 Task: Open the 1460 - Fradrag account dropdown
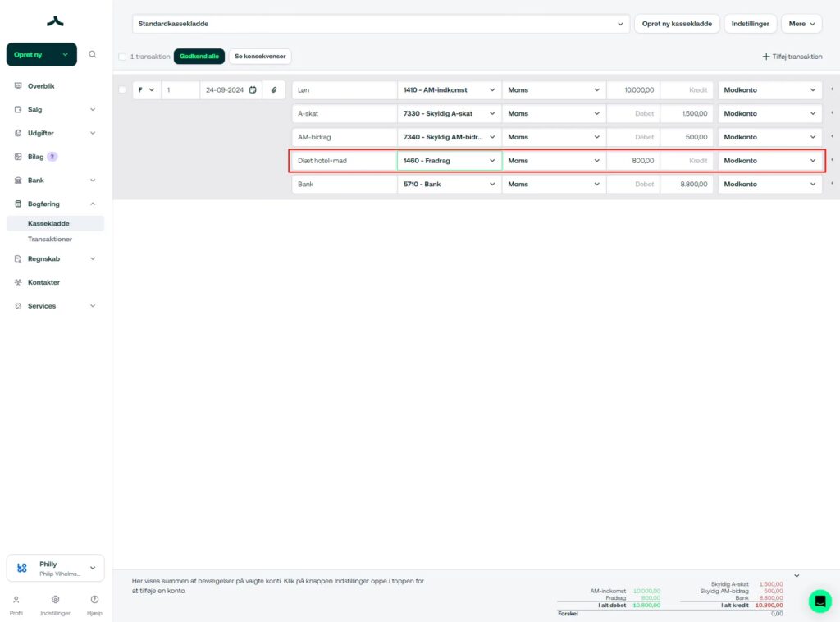pyautogui.click(x=449, y=161)
